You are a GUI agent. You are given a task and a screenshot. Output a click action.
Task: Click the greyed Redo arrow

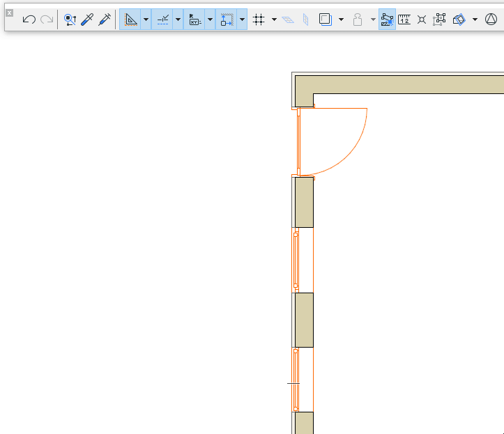tap(47, 20)
